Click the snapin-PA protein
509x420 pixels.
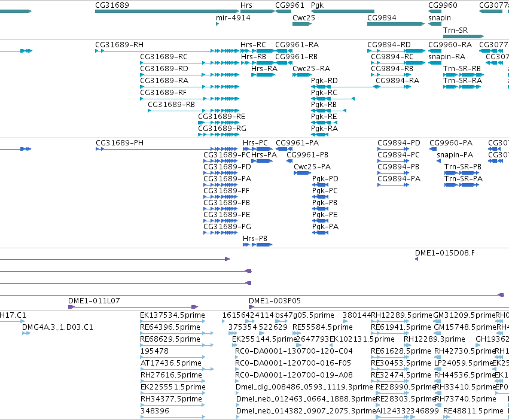coord(438,162)
